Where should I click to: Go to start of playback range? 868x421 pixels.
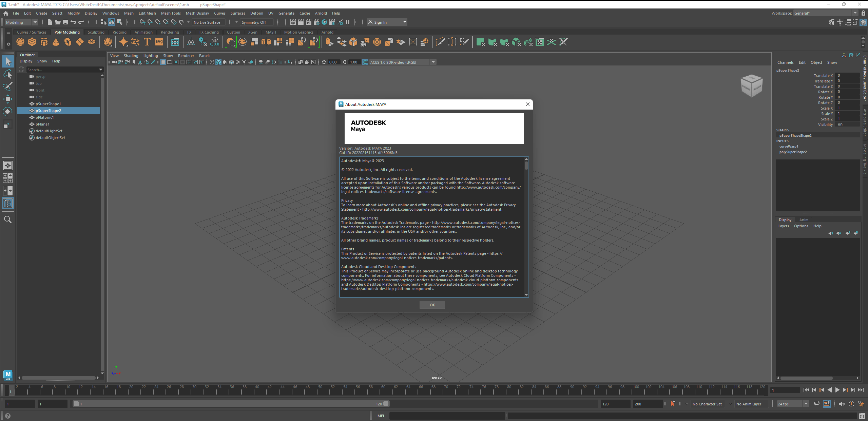(x=806, y=390)
